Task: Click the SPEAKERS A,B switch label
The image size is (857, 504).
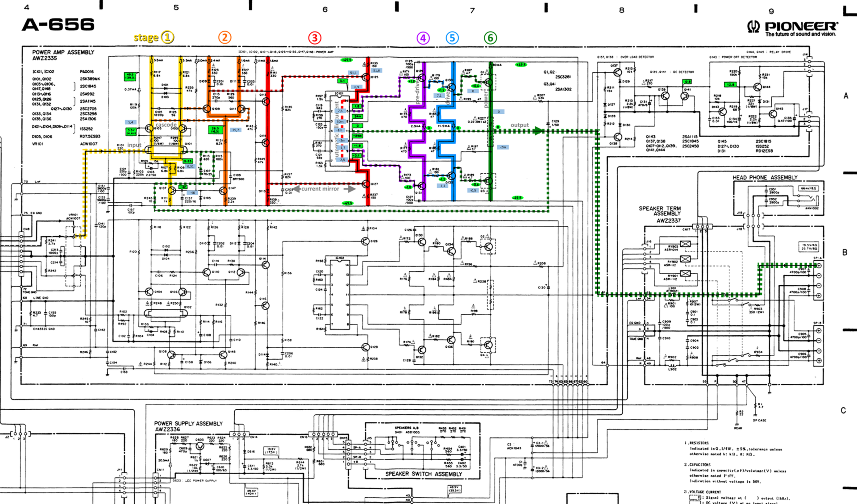Action: tap(407, 428)
